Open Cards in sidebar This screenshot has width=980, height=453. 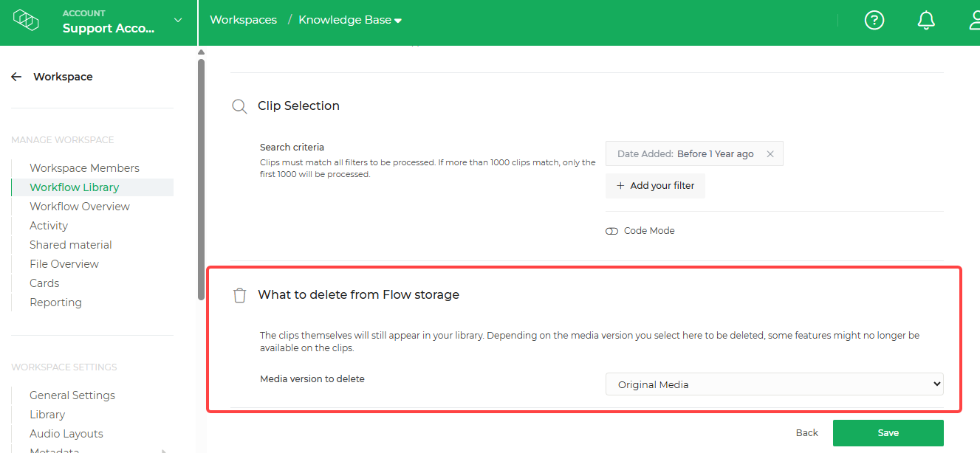(x=44, y=283)
